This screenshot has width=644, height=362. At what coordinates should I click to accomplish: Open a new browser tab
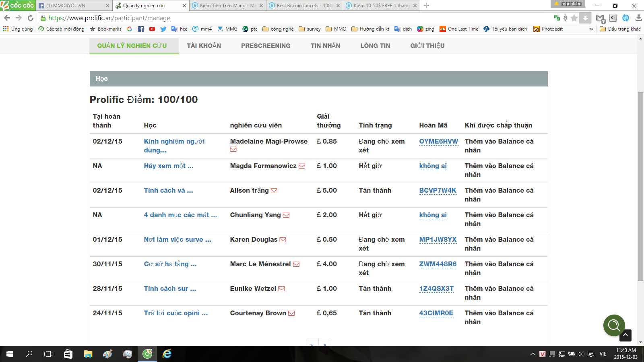pyautogui.click(x=427, y=6)
